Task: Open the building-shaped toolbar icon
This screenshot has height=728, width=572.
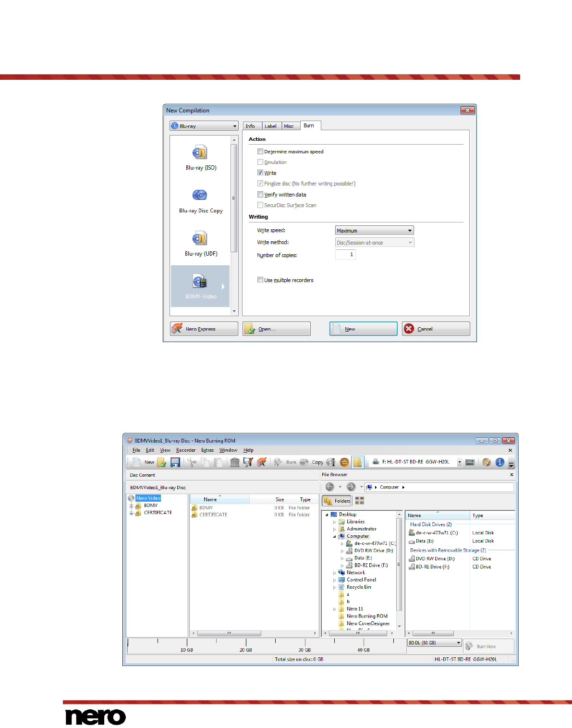Action: point(235,462)
